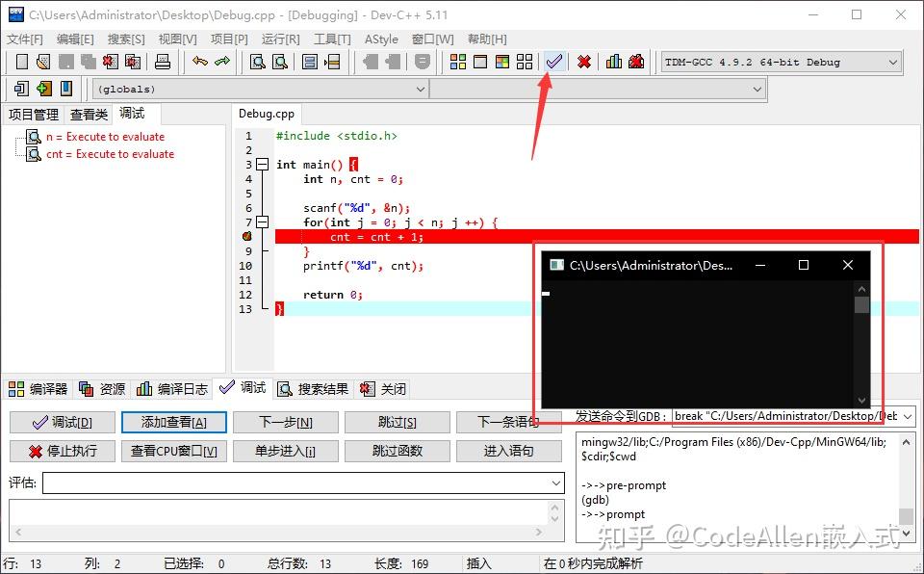Click the Compile four-squares icon

pyautogui.click(x=458, y=62)
